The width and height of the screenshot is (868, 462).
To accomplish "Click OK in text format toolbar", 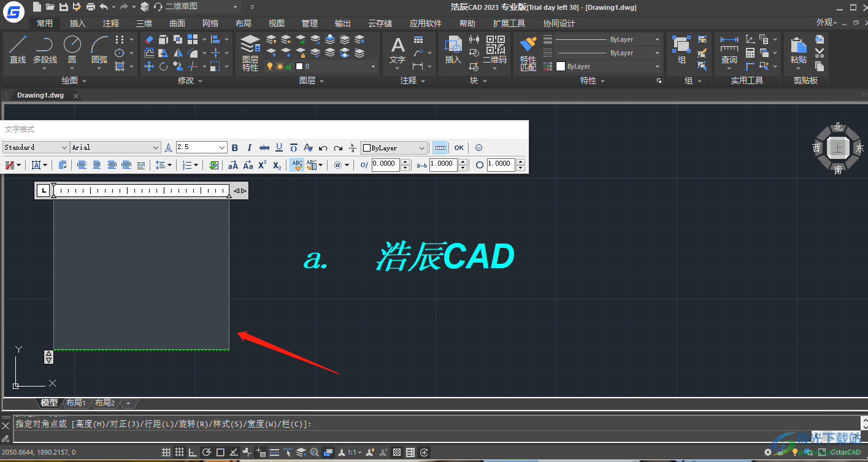I will pyautogui.click(x=459, y=148).
